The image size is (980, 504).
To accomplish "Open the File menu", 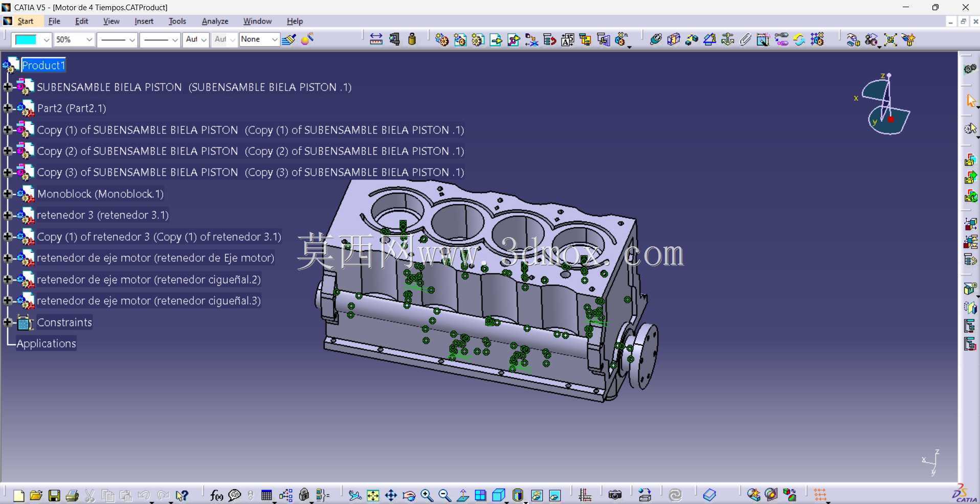I will [x=54, y=21].
